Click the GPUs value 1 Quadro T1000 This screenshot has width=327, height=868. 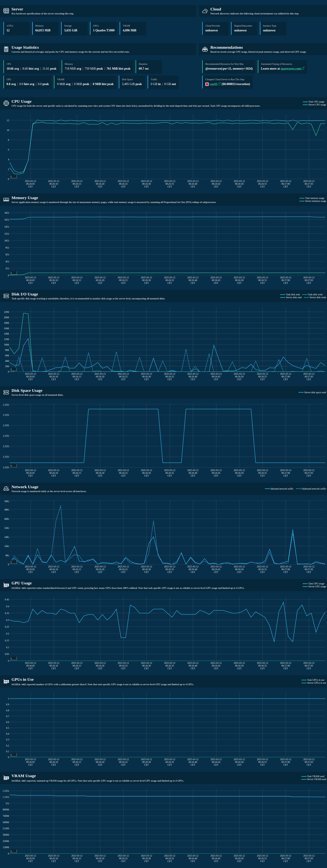(104, 30)
